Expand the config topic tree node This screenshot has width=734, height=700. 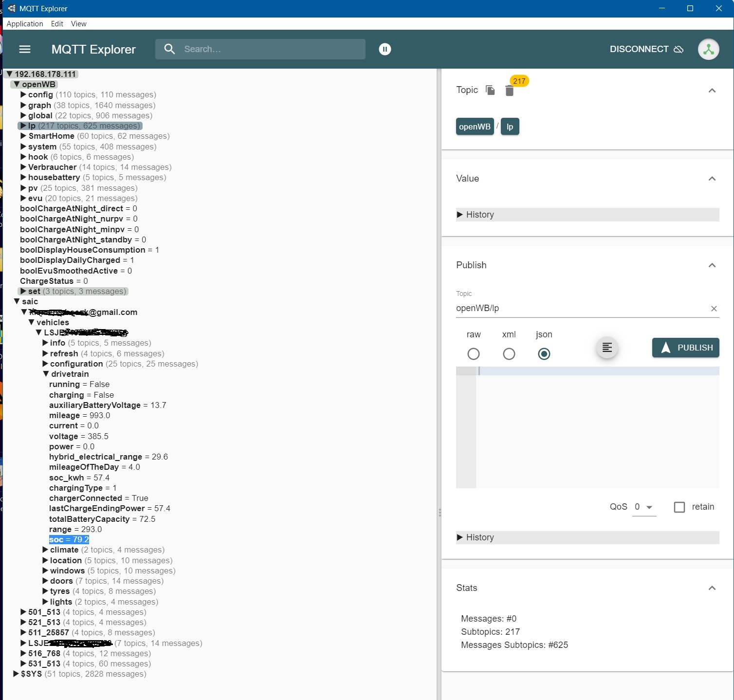pos(23,95)
